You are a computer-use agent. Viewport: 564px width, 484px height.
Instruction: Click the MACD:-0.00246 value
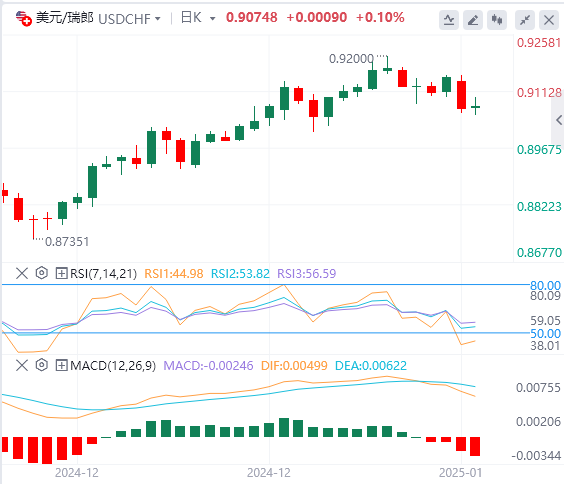pos(208,366)
